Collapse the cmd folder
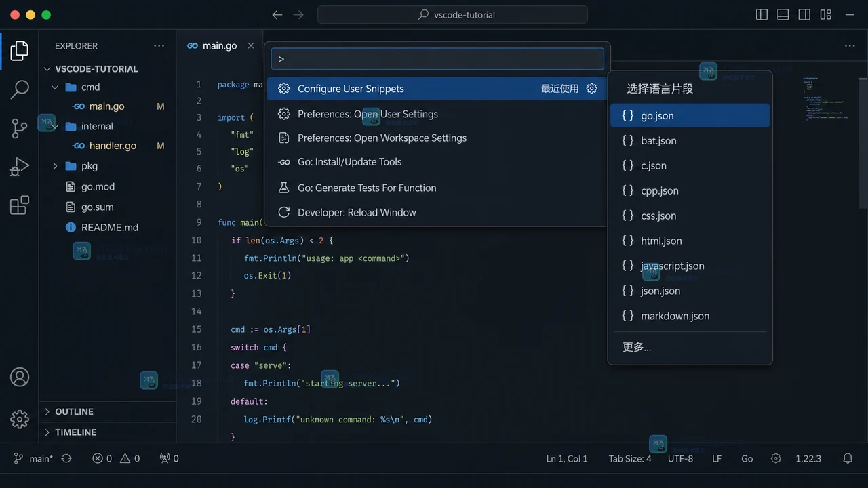 point(56,87)
